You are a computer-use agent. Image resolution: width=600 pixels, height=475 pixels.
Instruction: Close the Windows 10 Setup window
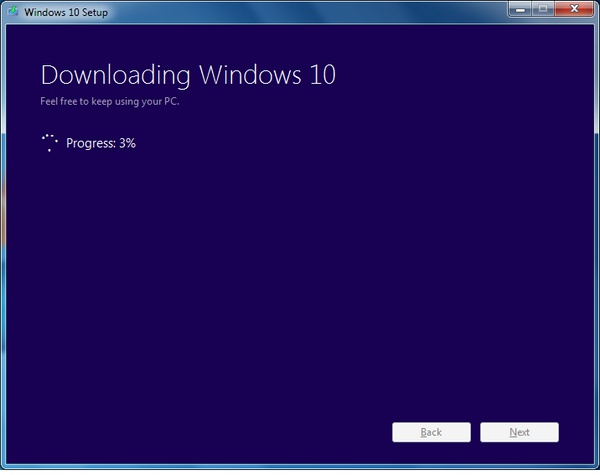[574, 9]
